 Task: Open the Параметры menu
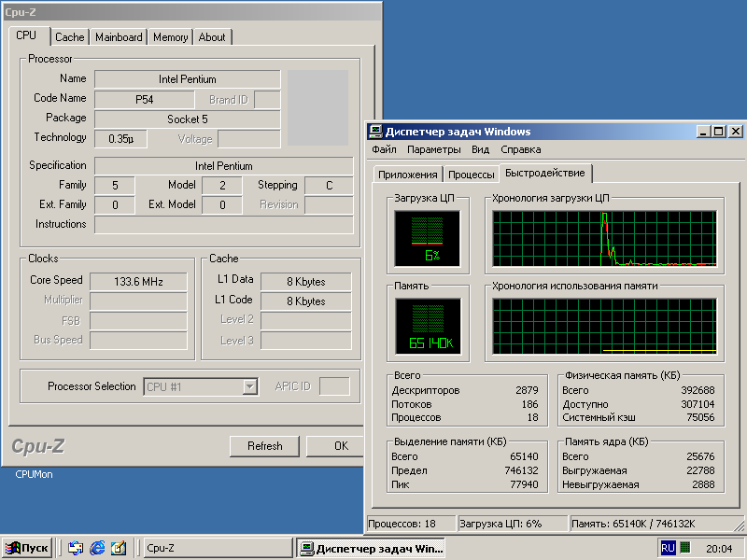433,149
